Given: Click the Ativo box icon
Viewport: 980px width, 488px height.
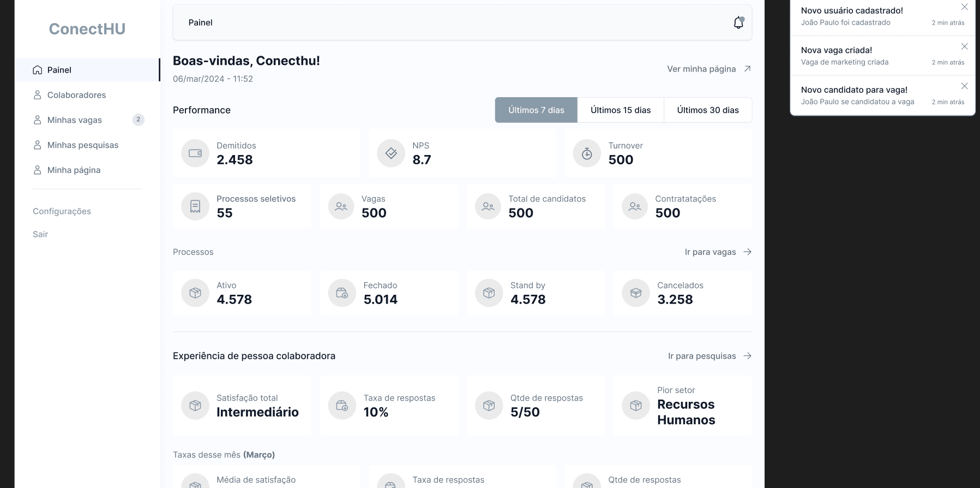Looking at the screenshot, I should coord(195,293).
